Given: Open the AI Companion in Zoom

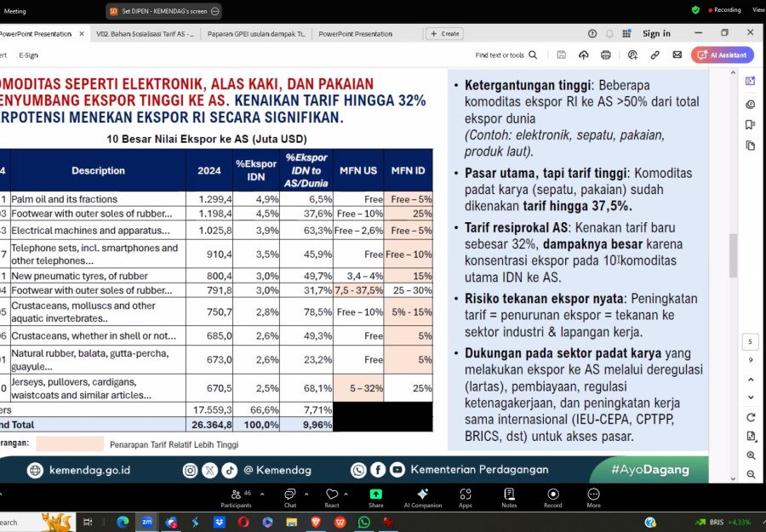Looking at the screenshot, I should (422, 498).
